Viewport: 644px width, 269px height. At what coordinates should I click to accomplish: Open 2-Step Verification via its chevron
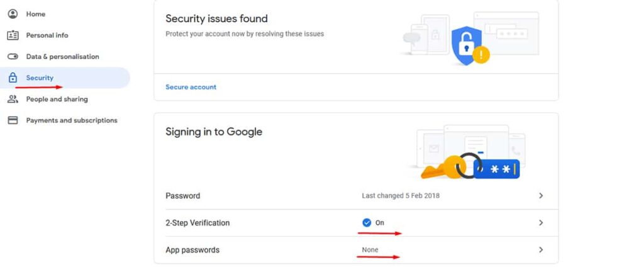(x=541, y=223)
